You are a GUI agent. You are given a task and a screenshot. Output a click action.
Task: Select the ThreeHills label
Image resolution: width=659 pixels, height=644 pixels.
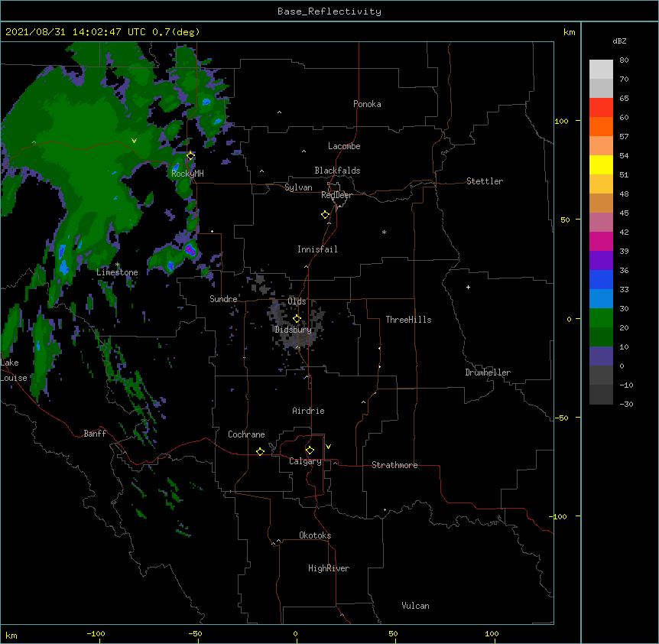tap(408, 320)
